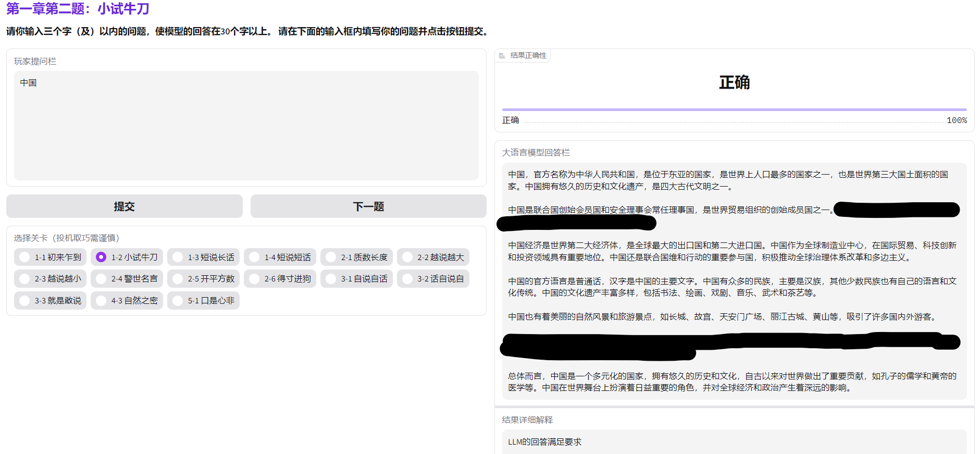Pick the 2-2 越说越大 radio option

click(433, 257)
